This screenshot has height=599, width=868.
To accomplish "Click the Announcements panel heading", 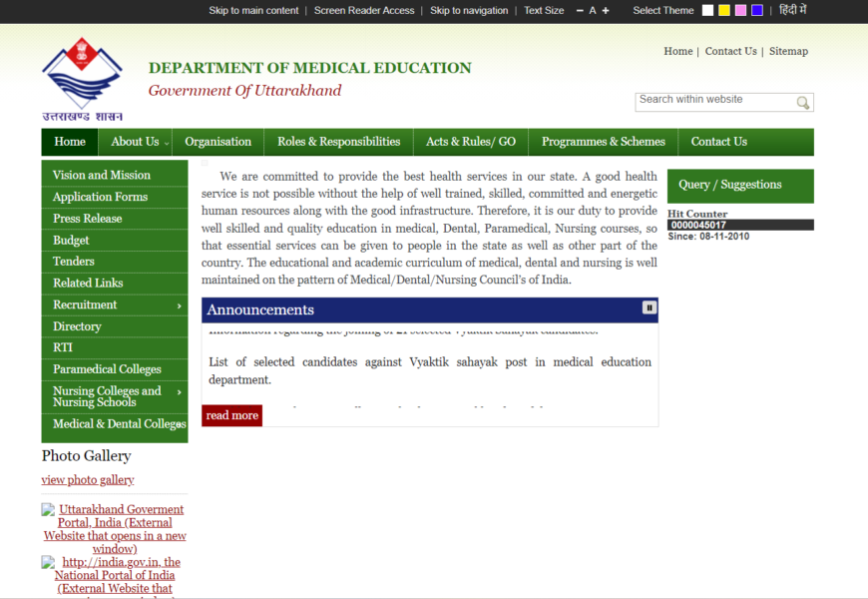I will click(260, 309).
